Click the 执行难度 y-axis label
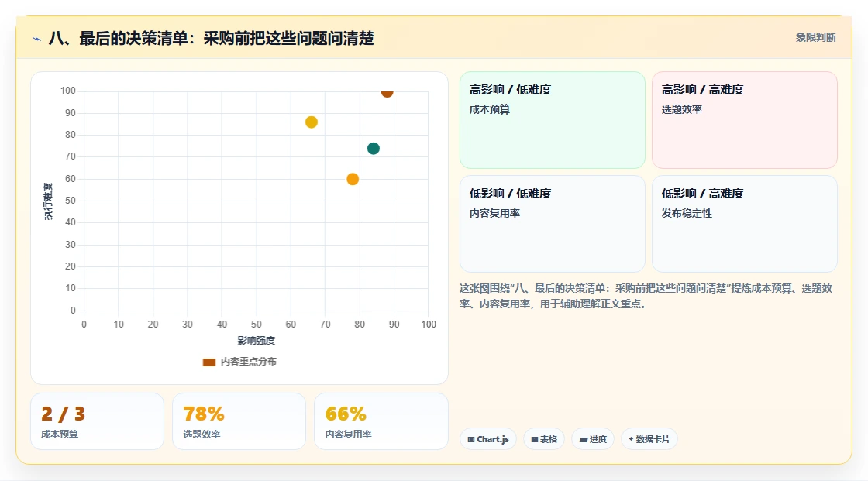 pyautogui.click(x=48, y=201)
